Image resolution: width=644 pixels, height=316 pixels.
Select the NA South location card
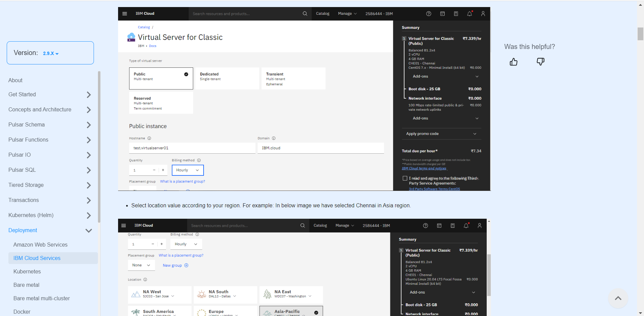[225, 295]
